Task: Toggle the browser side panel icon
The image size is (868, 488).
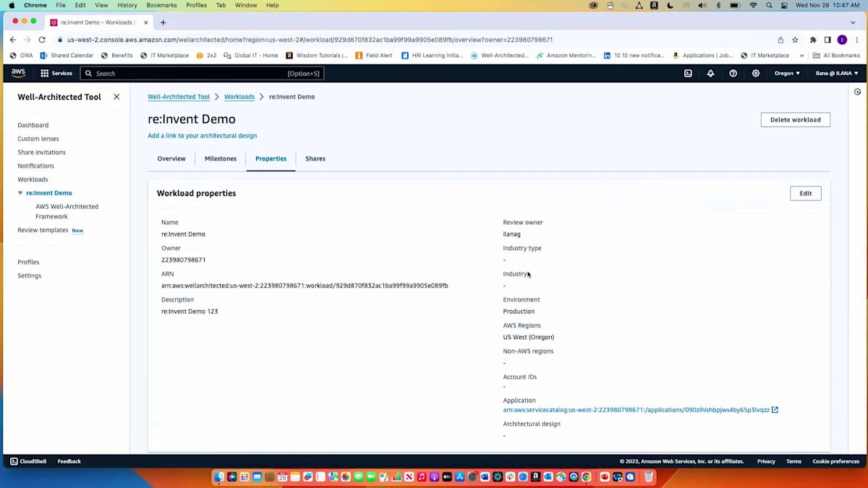Action: tap(827, 40)
